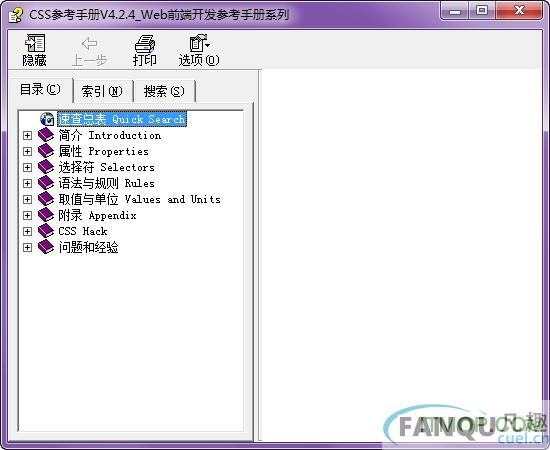
Task: Switch to the 索引(N) index tab
Action: [102, 92]
